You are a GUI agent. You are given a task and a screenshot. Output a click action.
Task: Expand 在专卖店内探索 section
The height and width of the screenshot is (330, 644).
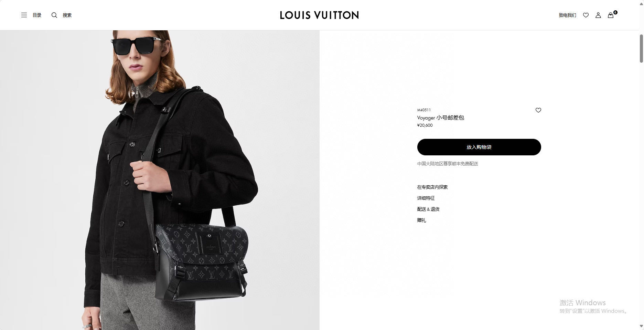pyautogui.click(x=432, y=187)
